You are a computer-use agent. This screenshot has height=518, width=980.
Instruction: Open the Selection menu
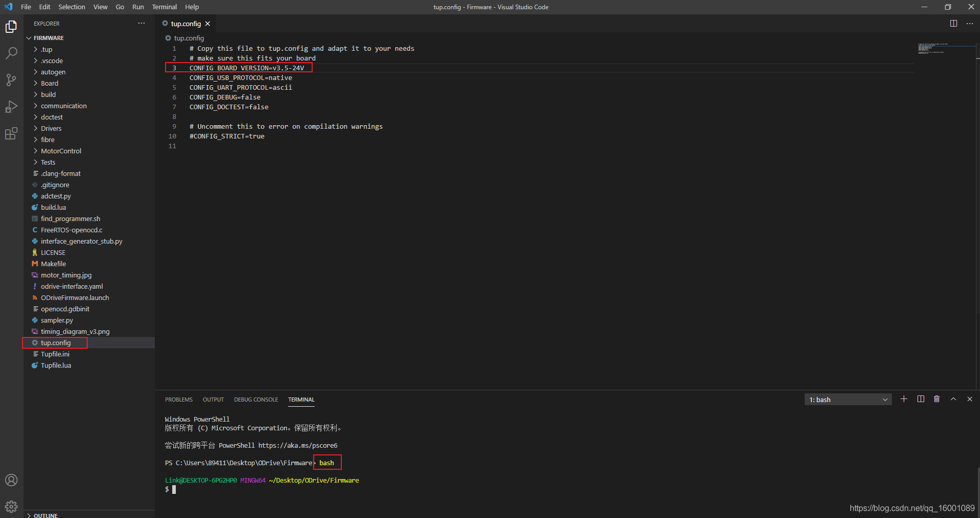point(72,7)
